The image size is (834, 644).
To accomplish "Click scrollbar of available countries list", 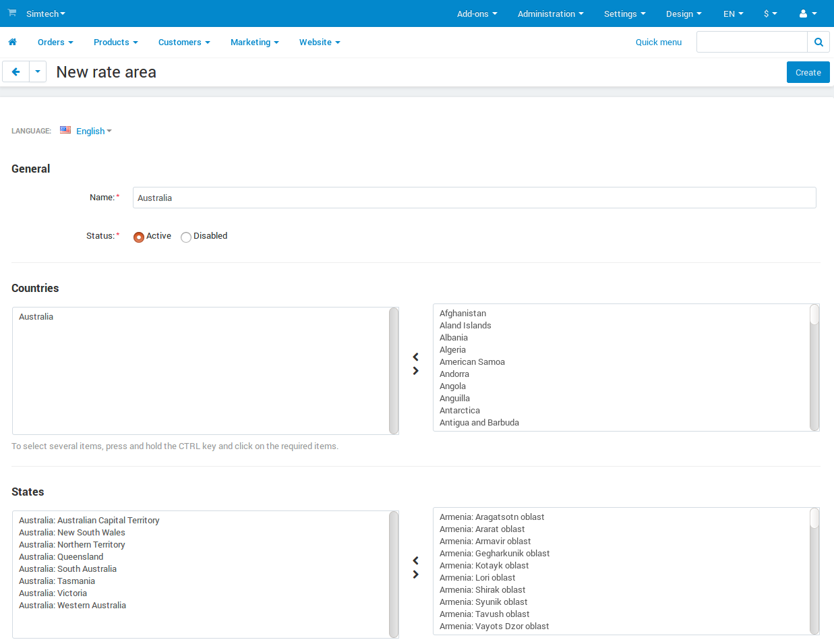I will point(814,368).
